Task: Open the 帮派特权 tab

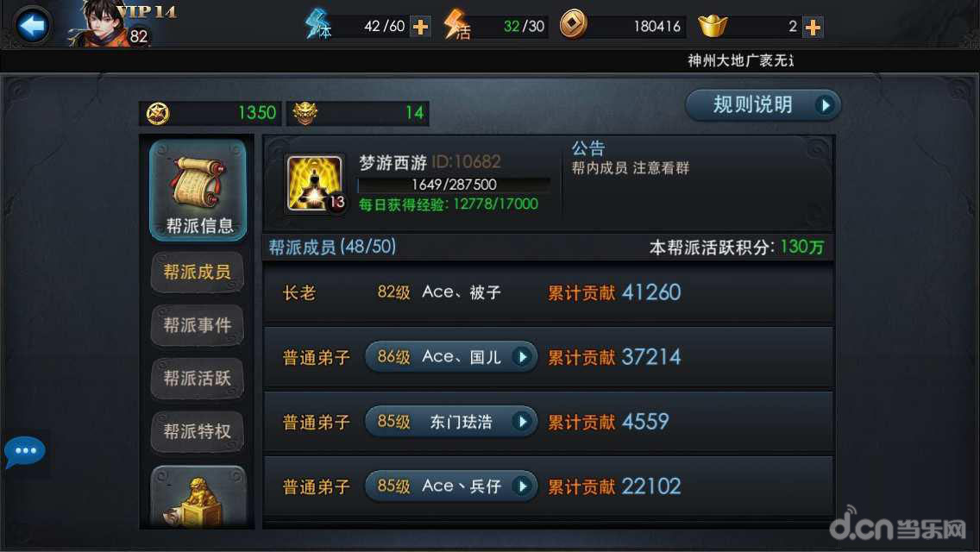Action: click(x=197, y=431)
